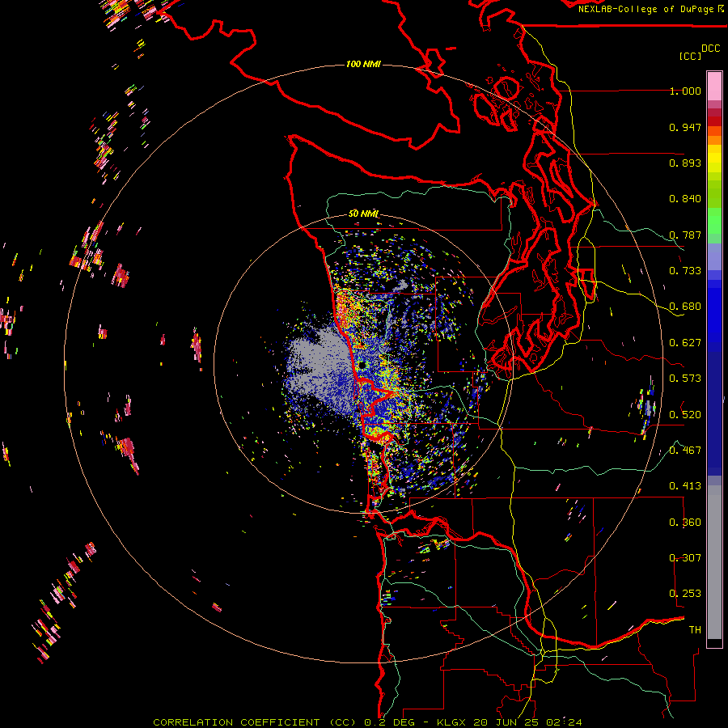Click the 0.787 legend value

point(685,235)
